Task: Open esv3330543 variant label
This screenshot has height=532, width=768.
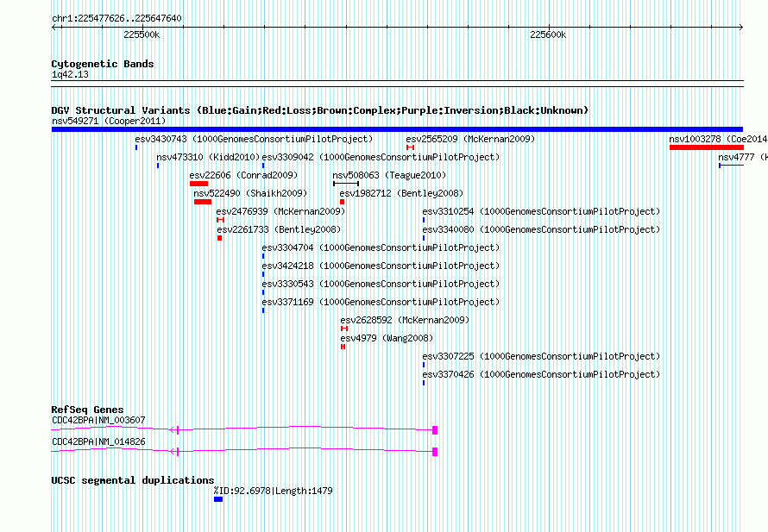Action: (x=381, y=284)
